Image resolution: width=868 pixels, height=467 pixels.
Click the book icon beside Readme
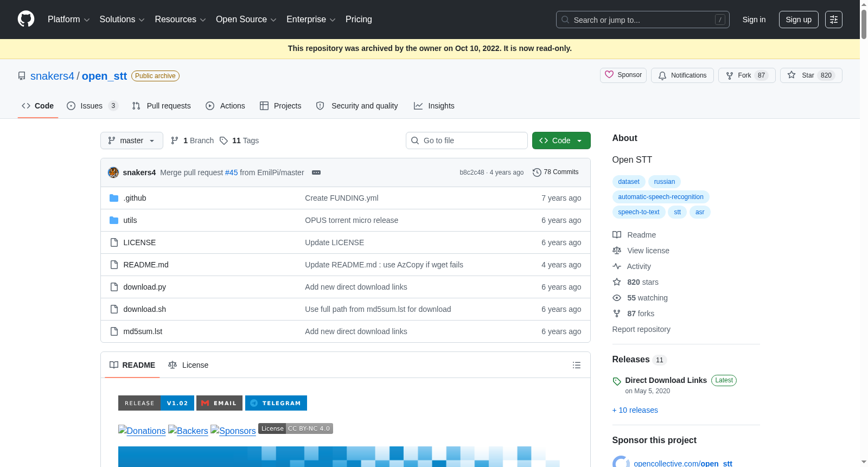[617, 235]
